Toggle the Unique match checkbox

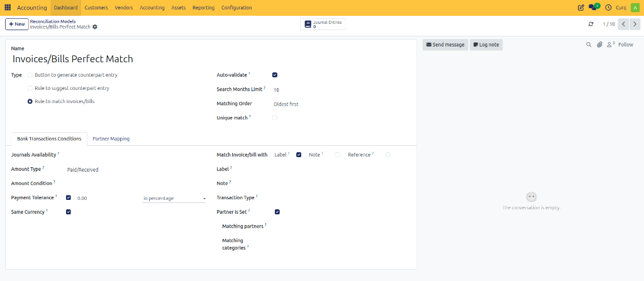click(x=275, y=118)
